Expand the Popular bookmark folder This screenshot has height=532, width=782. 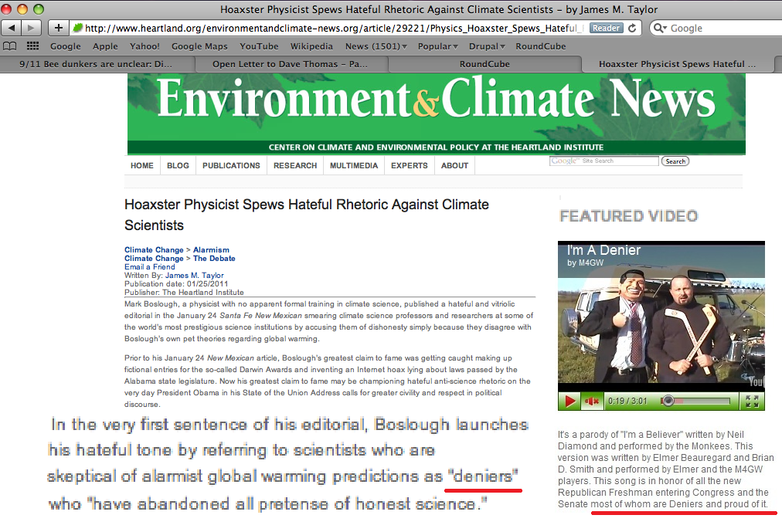tap(438, 46)
